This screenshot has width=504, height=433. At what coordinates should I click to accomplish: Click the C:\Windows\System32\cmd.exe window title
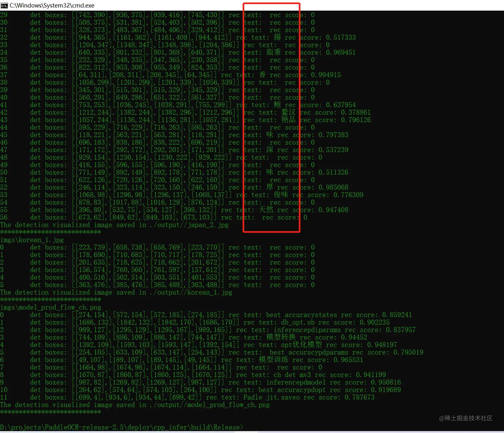tap(52, 5)
